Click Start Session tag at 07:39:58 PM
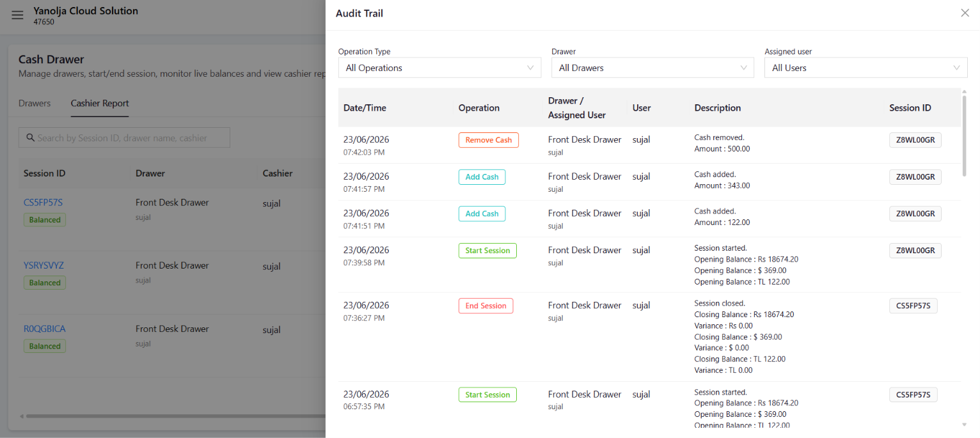The height and width of the screenshot is (438, 980). click(x=487, y=251)
